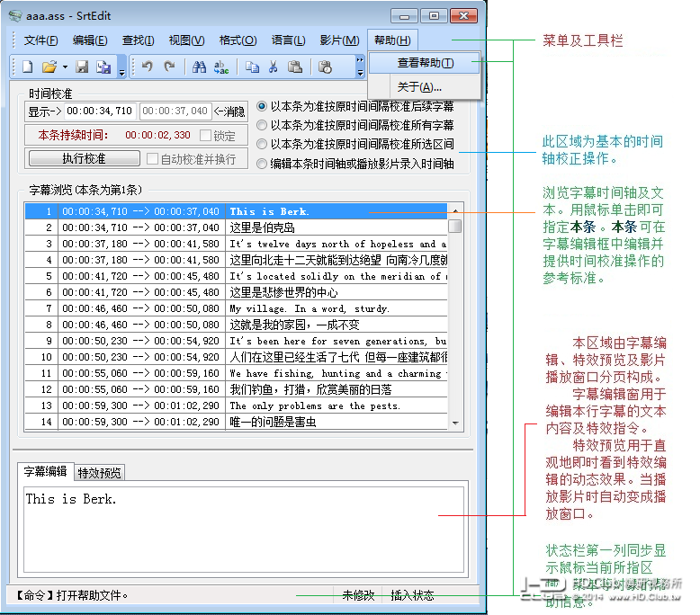Click the Undo arrow icon
The width and height of the screenshot is (700, 615).
(x=147, y=67)
